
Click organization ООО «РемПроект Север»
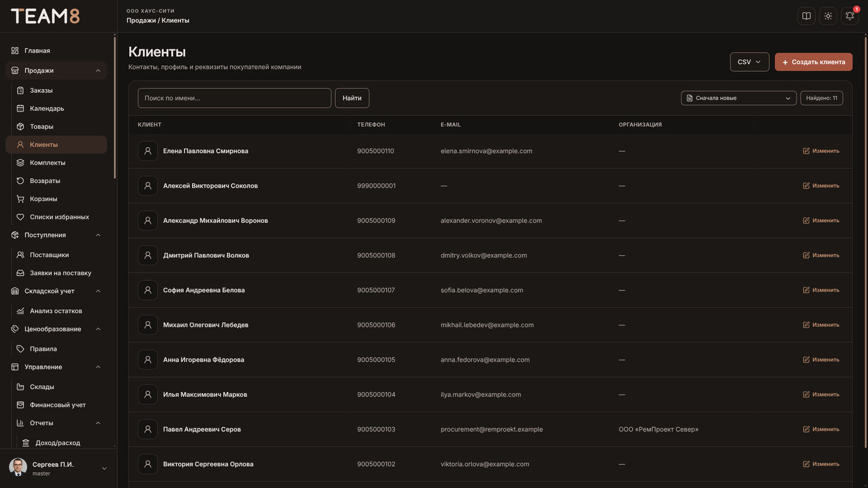click(x=659, y=430)
